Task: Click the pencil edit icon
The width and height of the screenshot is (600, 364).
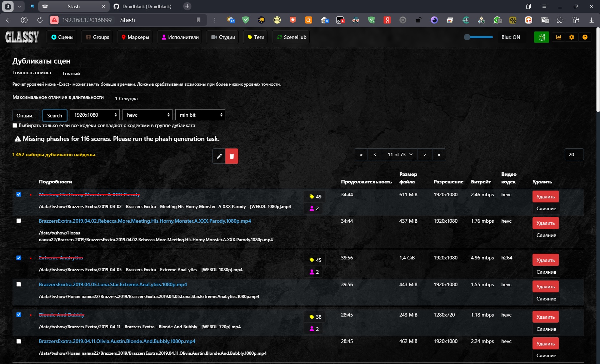Action: click(219, 156)
